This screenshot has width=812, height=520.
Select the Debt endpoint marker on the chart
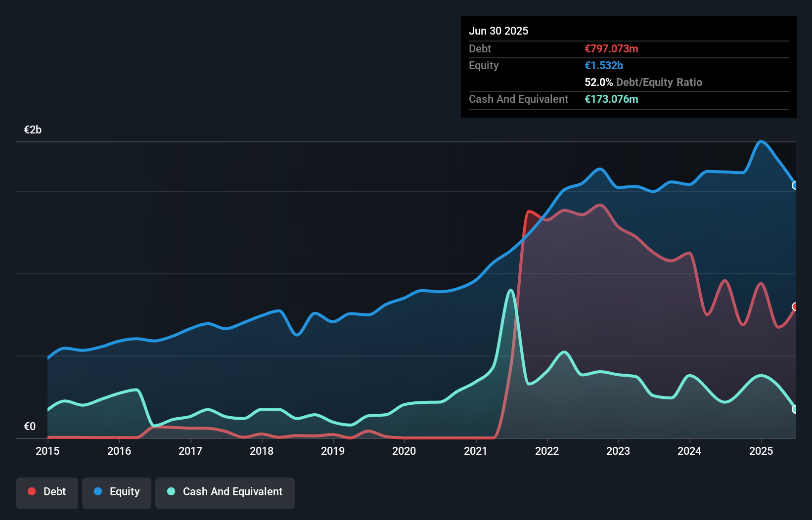tap(795, 306)
